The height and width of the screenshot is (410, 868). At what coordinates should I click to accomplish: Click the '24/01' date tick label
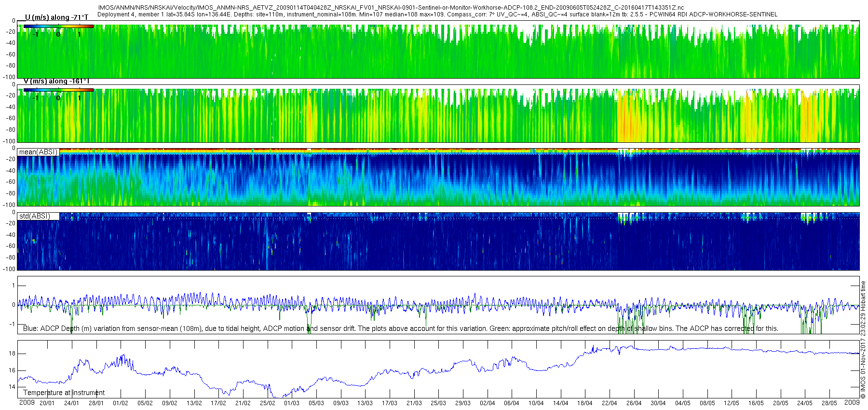pyautogui.click(x=71, y=403)
